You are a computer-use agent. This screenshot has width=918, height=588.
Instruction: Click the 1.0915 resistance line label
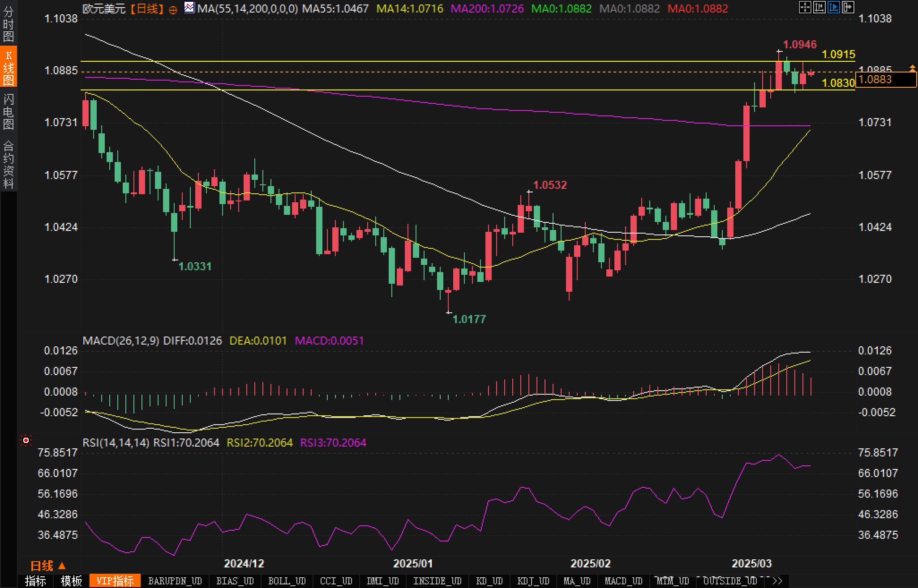pyautogui.click(x=839, y=55)
